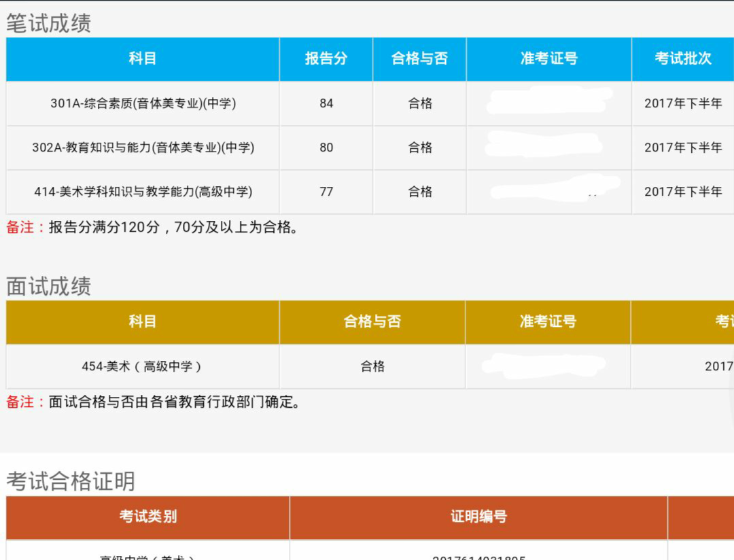The height and width of the screenshot is (560, 734).
Task: Click the 合格 result in interview table
Action: (370, 366)
